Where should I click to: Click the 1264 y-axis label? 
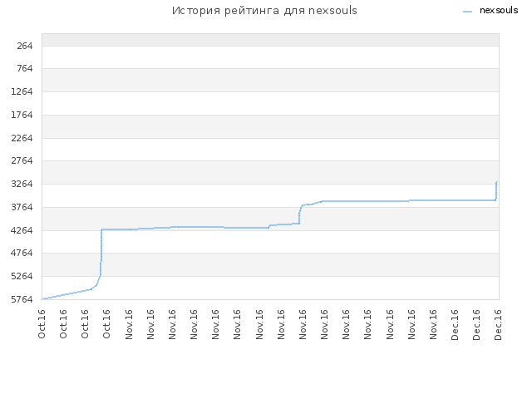pos(22,91)
